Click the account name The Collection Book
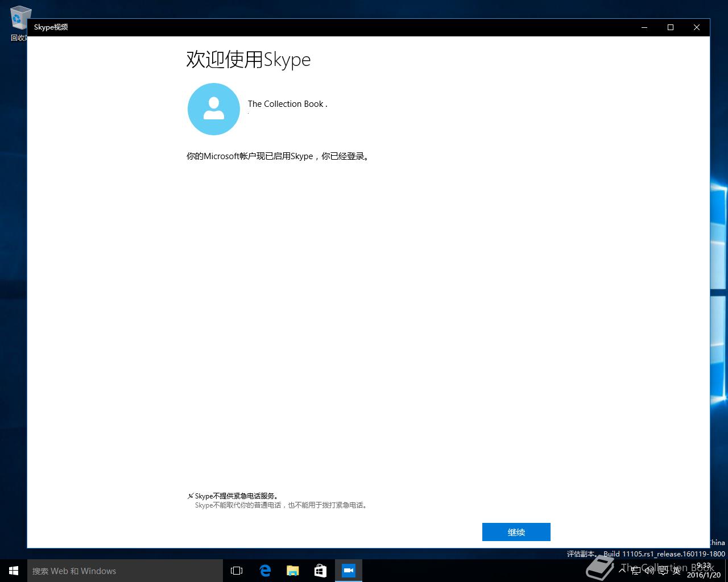Viewport: 728px width, 582px height. 287,104
